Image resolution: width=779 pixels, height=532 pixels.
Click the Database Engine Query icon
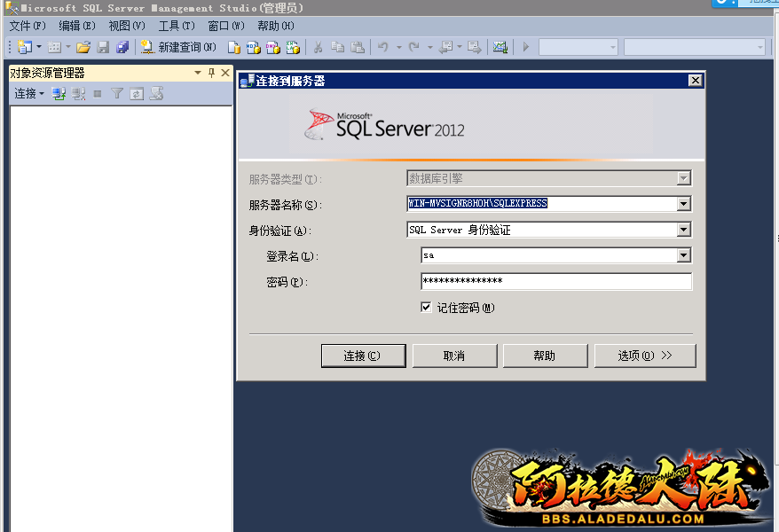pos(234,47)
